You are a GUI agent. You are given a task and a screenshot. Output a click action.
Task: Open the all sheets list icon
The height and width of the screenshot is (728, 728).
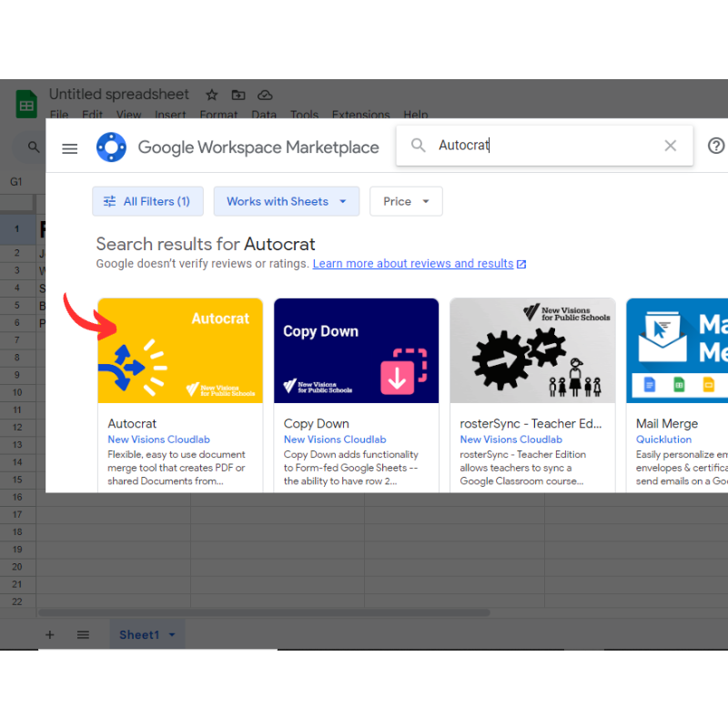tap(83, 634)
